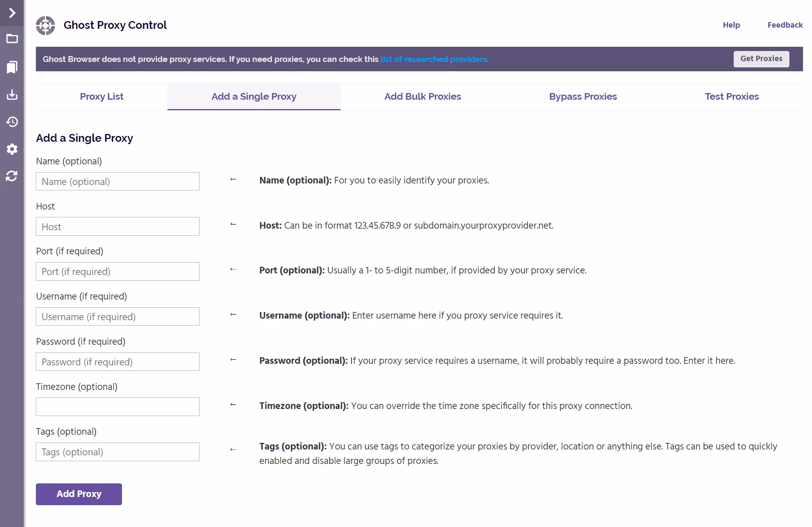Send Feedback via the header link
The height and width of the screenshot is (527, 812).
pyautogui.click(x=785, y=25)
